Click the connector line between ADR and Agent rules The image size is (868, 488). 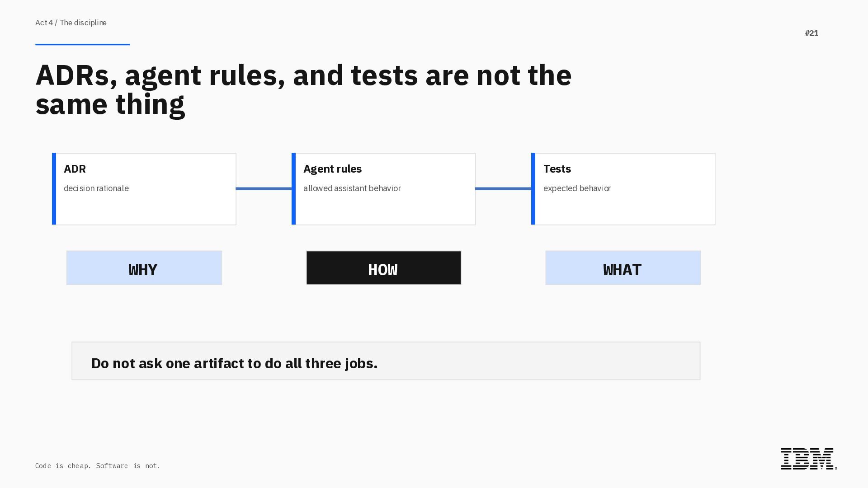[264, 188]
